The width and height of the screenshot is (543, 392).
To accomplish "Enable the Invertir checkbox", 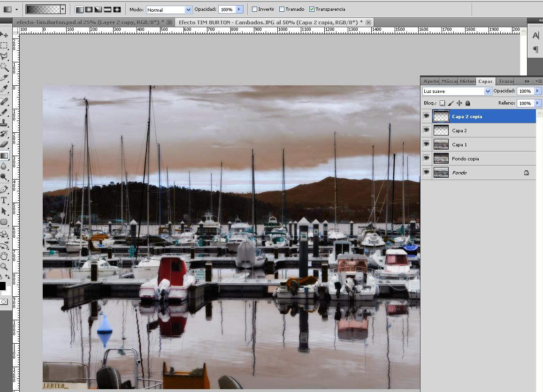I will (x=254, y=9).
